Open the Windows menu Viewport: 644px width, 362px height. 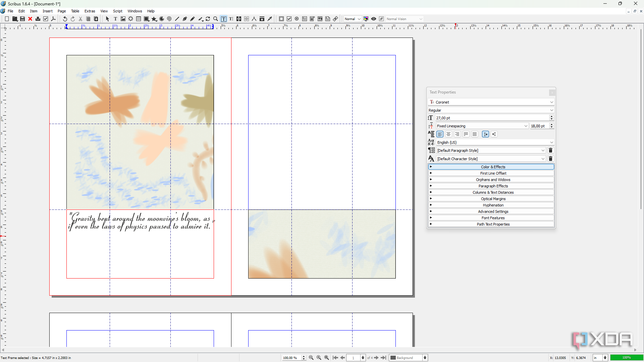pos(135,11)
